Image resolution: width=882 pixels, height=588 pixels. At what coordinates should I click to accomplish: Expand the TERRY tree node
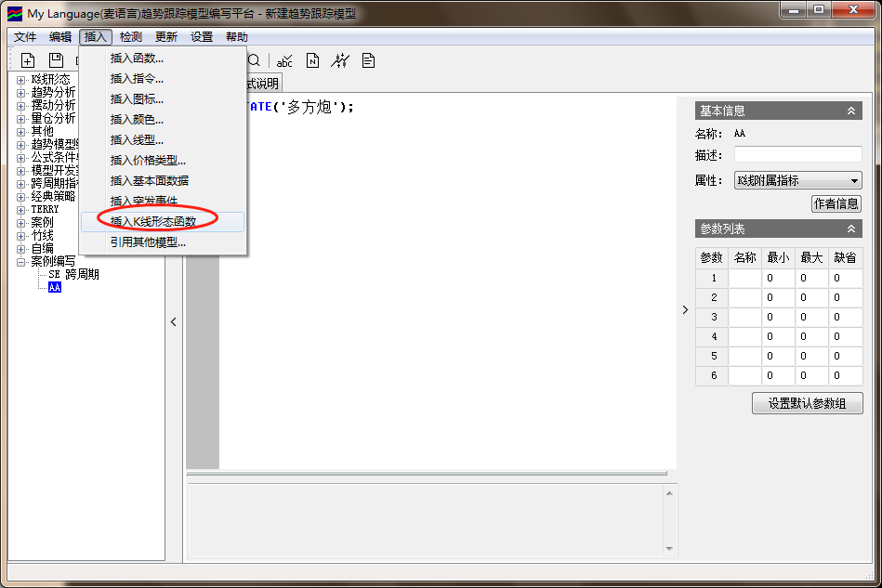click(x=21, y=210)
